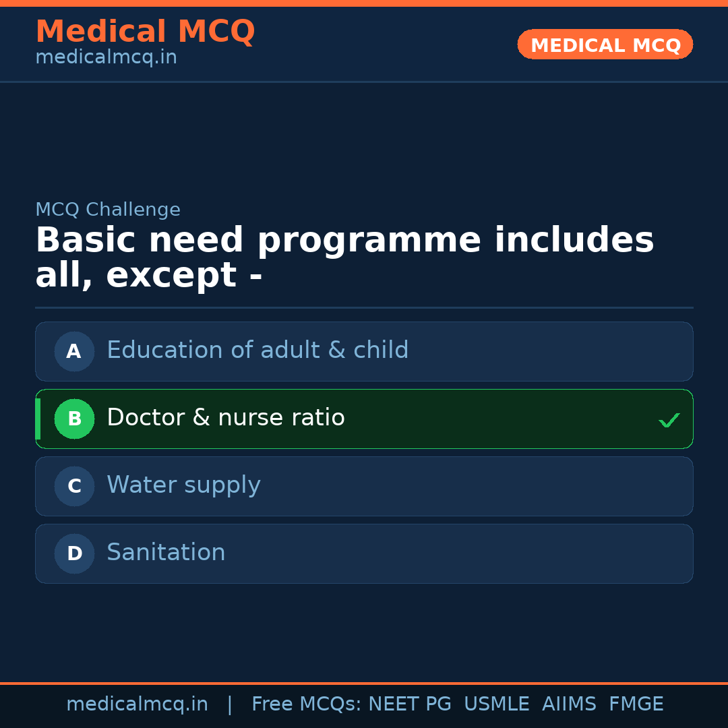The image size is (728, 728).
Task: Click the circular D badge icon
Action: coord(74,553)
